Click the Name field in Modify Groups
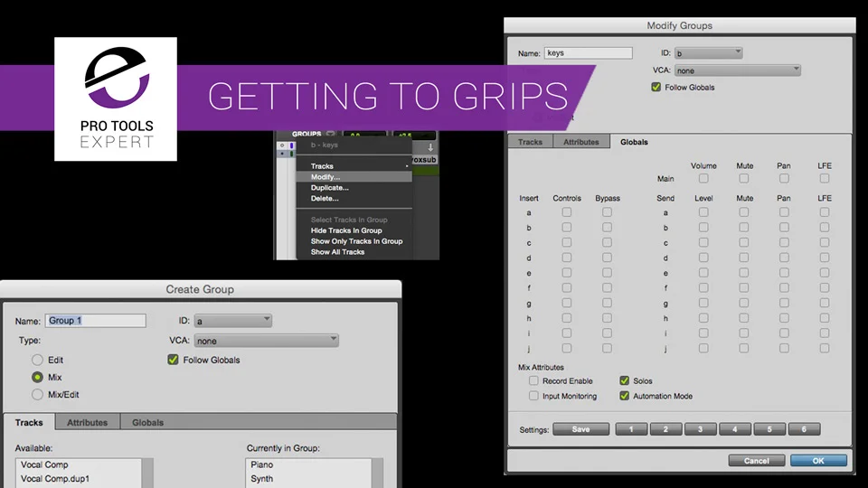 coord(588,53)
